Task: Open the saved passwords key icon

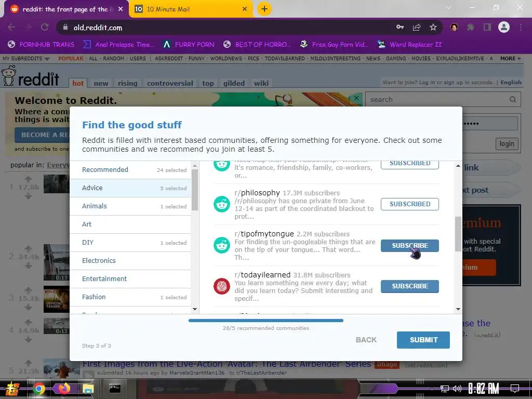Action: coord(400,27)
